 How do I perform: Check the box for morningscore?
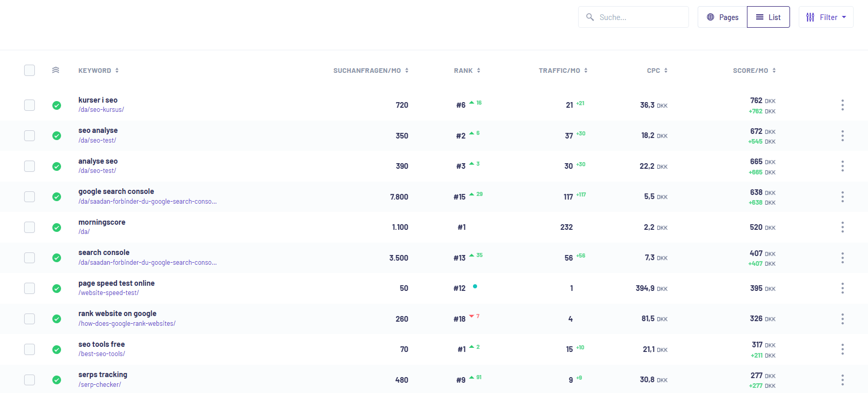[30, 227]
